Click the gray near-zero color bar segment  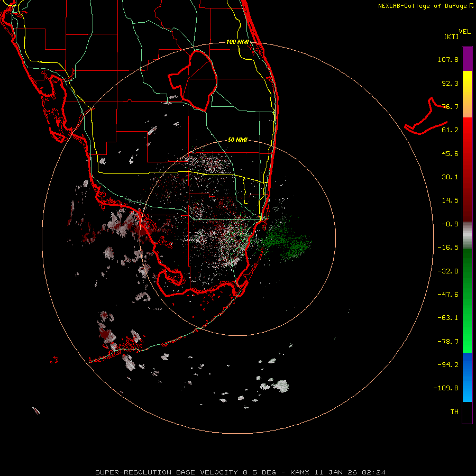[467, 235]
